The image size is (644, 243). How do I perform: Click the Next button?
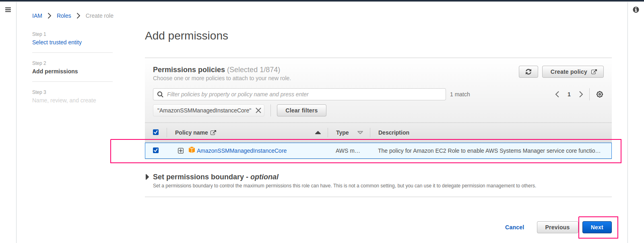tap(597, 227)
